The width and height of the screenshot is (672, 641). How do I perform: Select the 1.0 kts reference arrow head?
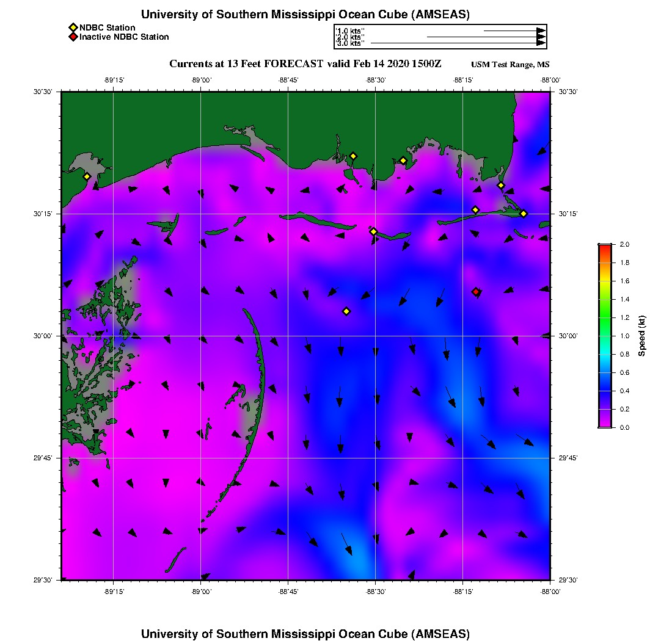pos(541,31)
